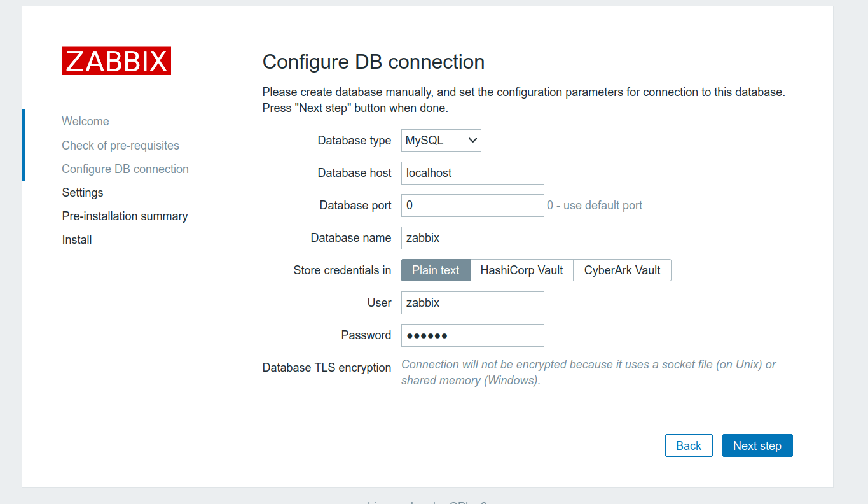Open Check of pre-requisites step
Screen dimensions: 868x504
point(120,146)
